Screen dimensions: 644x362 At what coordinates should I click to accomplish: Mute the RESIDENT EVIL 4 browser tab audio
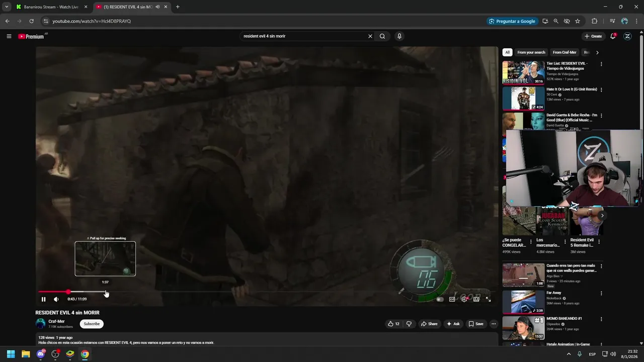pyautogui.click(x=157, y=7)
